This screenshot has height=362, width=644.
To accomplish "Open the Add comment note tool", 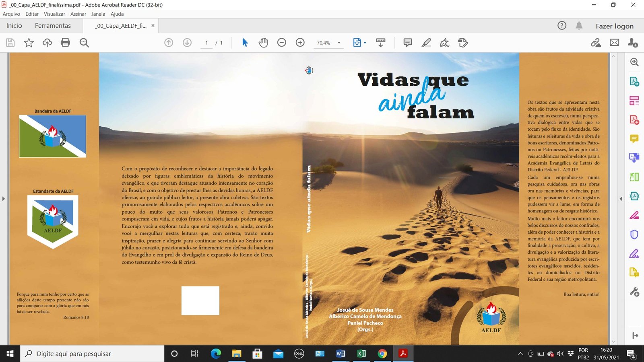I will (x=408, y=43).
